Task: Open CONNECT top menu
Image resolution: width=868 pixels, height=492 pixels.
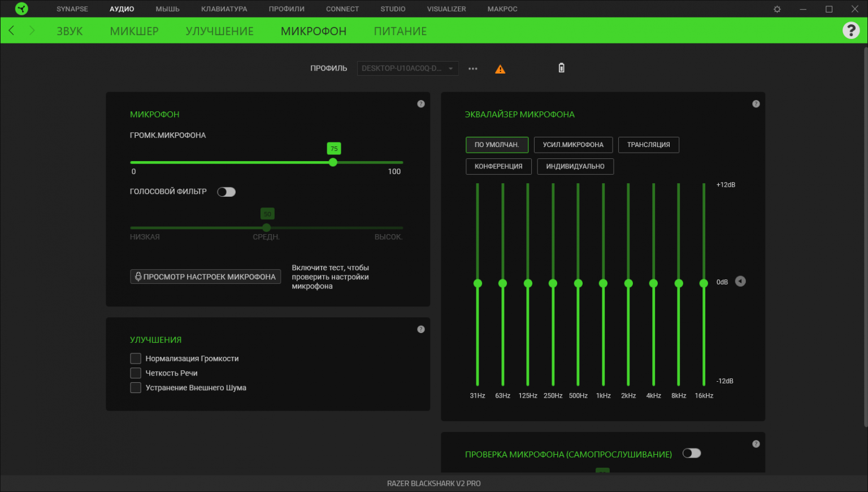Action: pos(342,9)
